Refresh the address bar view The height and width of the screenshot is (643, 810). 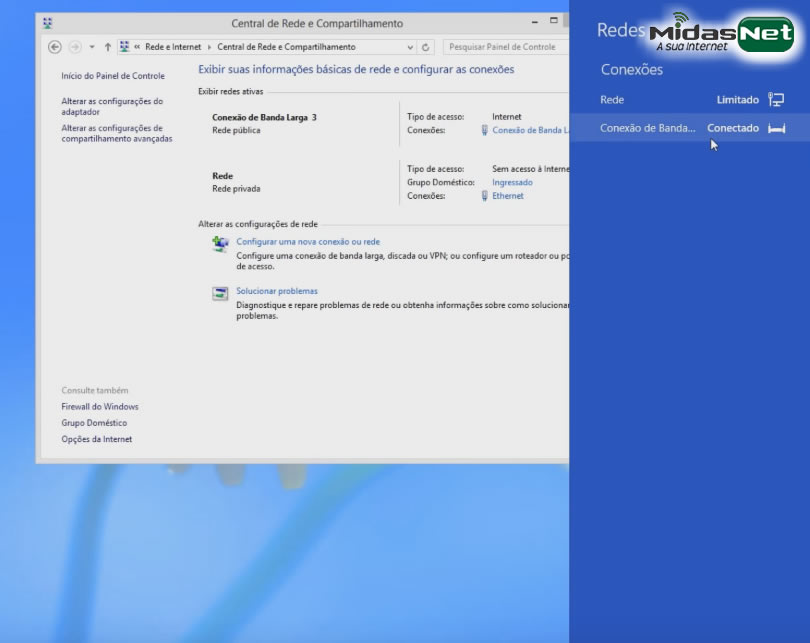427,47
